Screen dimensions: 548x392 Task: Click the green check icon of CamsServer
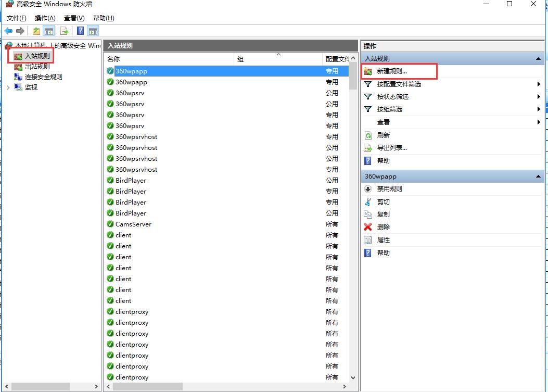[x=110, y=224]
